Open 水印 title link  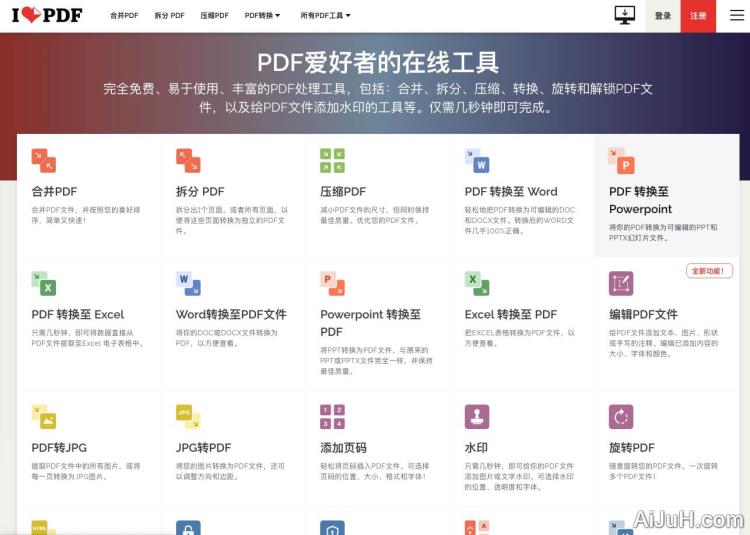(476, 448)
